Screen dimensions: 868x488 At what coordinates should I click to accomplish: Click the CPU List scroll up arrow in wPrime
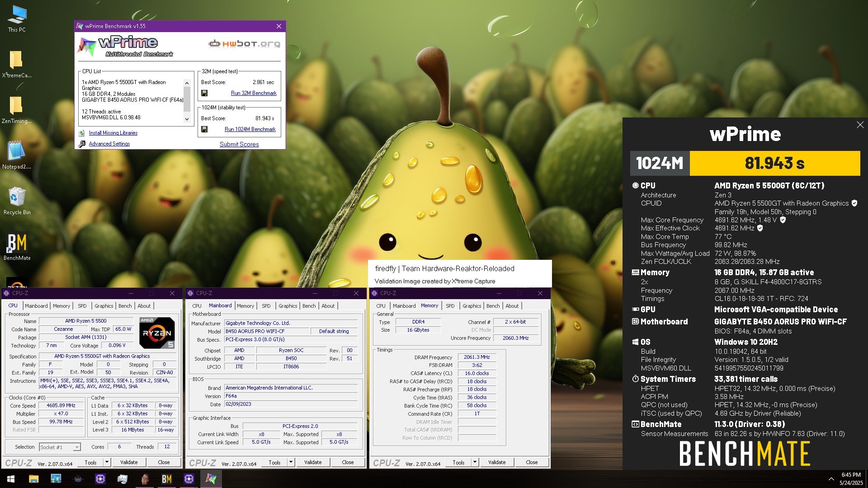pos(187,83)
